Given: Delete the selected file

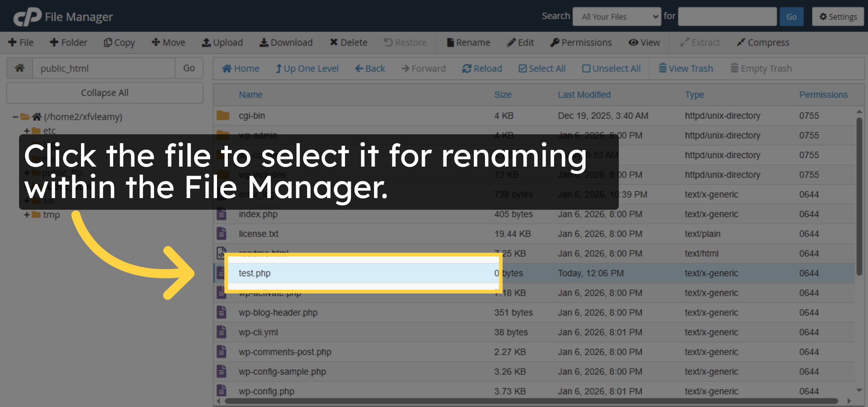Looking at the screenshot, I should [348, 42].
